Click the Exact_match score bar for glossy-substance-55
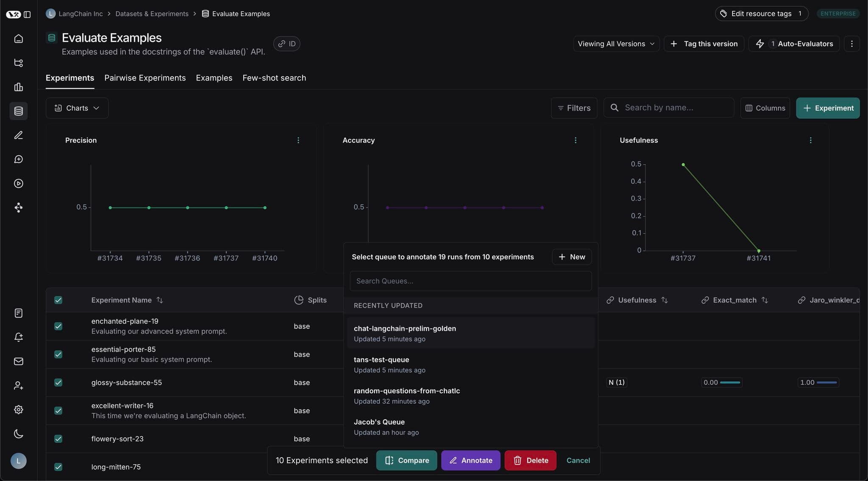Viewport: 868px width, 481px height. (722, 382)
